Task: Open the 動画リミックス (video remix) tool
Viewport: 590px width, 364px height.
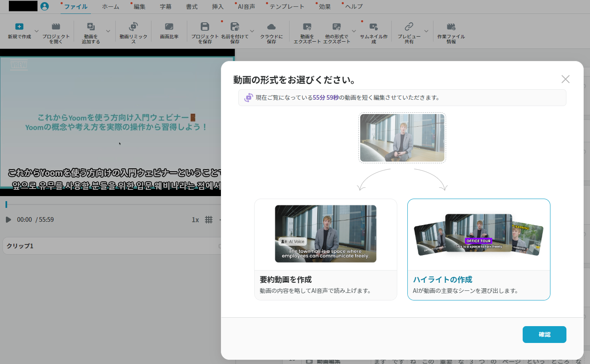Action: 133,27
